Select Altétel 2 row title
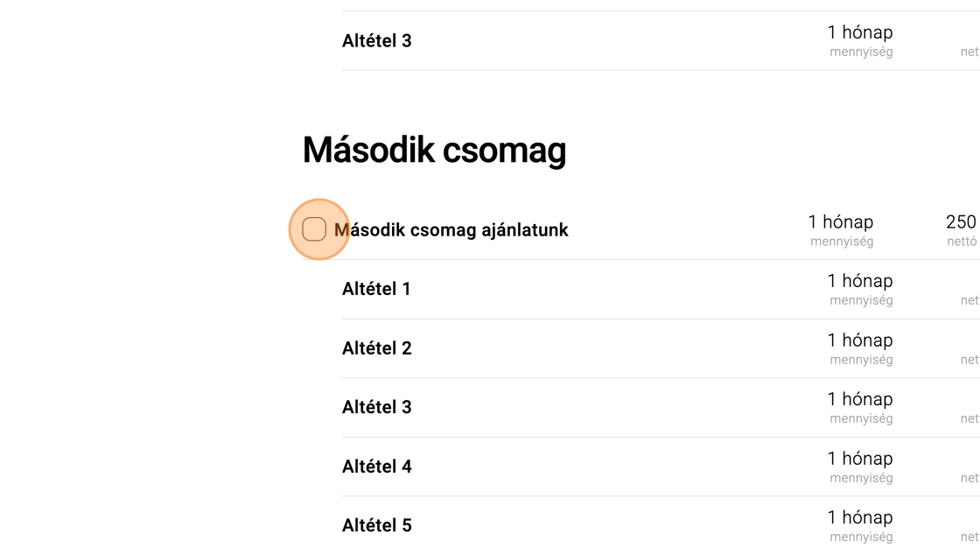Image resolution: width=980 pixels, height=548 pixels. pos(376,348)
